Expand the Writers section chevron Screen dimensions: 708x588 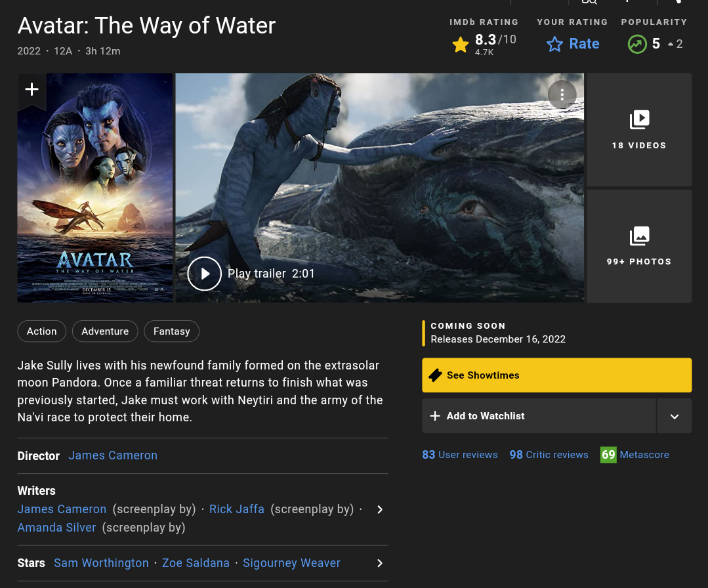point(379,509)
